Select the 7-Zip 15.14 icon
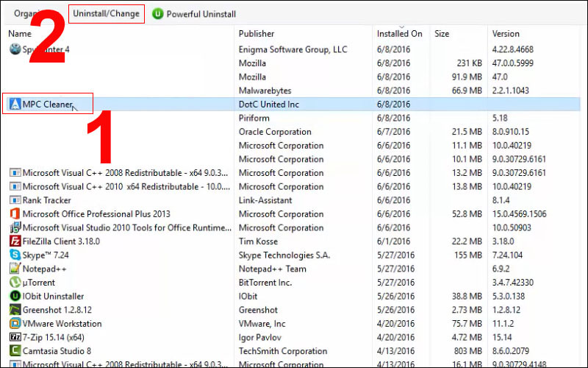This screenshot has width=588, height=368. pos(15,337)
